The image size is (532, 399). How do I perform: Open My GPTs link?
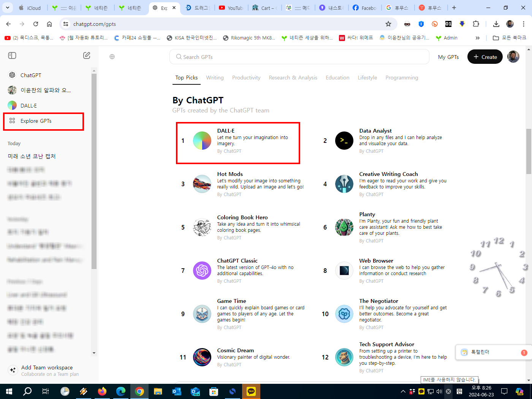pos(448,57)
